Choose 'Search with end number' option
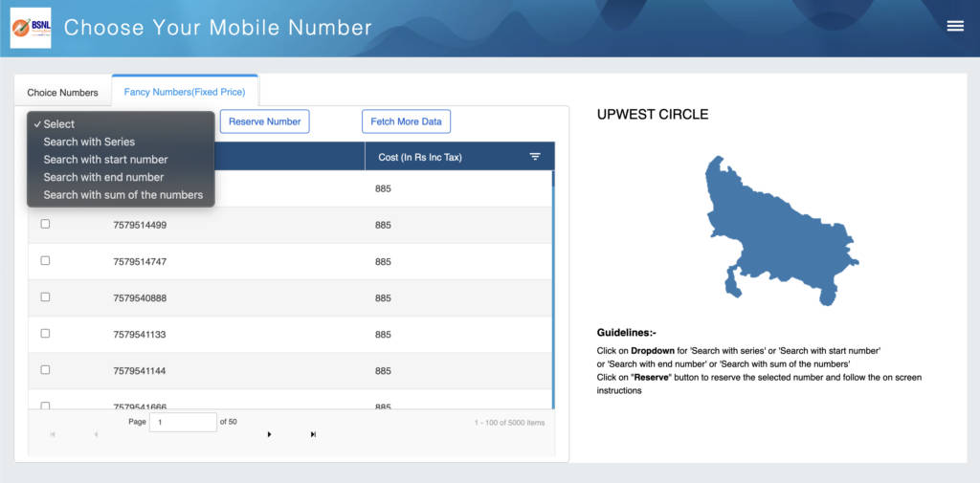980x483 pixels. 121,177
